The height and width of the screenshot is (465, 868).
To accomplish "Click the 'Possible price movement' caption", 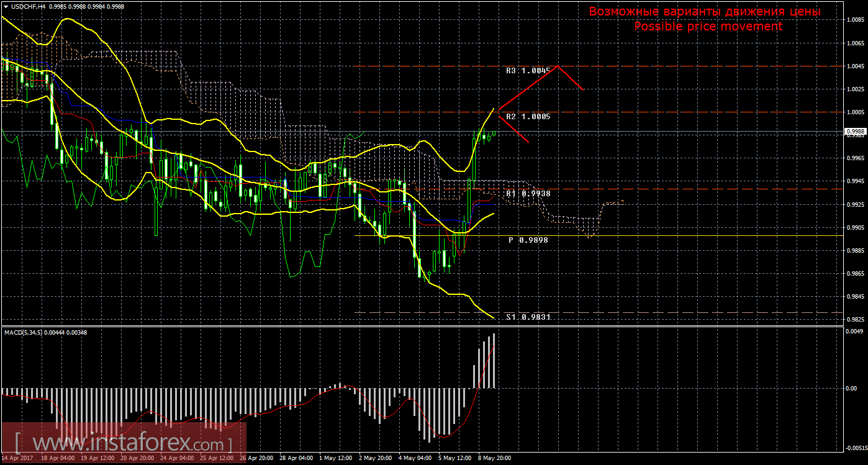I will [708, 27].
